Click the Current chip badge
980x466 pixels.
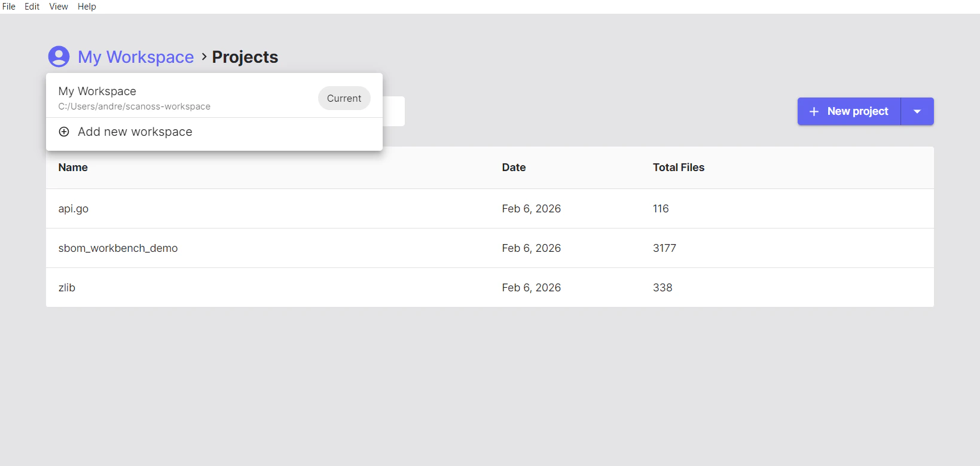click(x=344, y=98)
